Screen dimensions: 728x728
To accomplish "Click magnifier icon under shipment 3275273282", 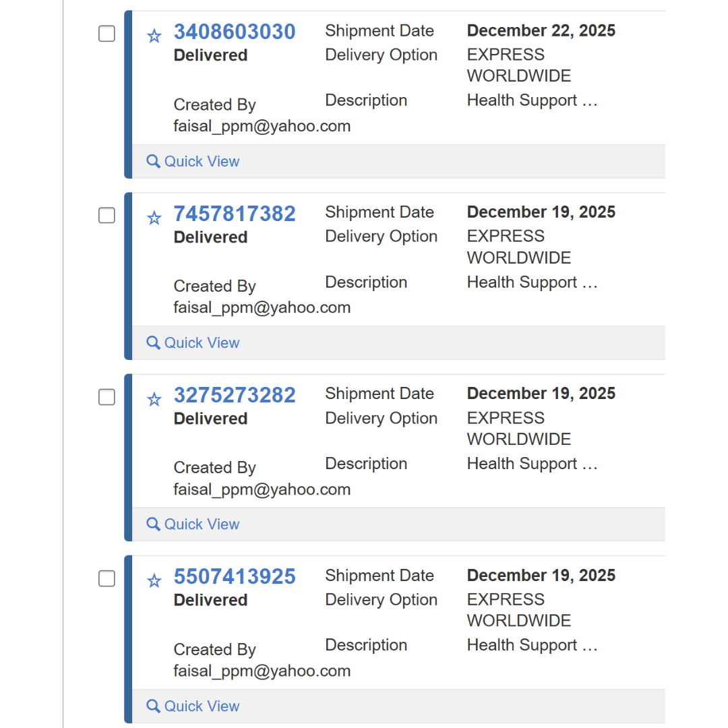I will coord(153,524).
